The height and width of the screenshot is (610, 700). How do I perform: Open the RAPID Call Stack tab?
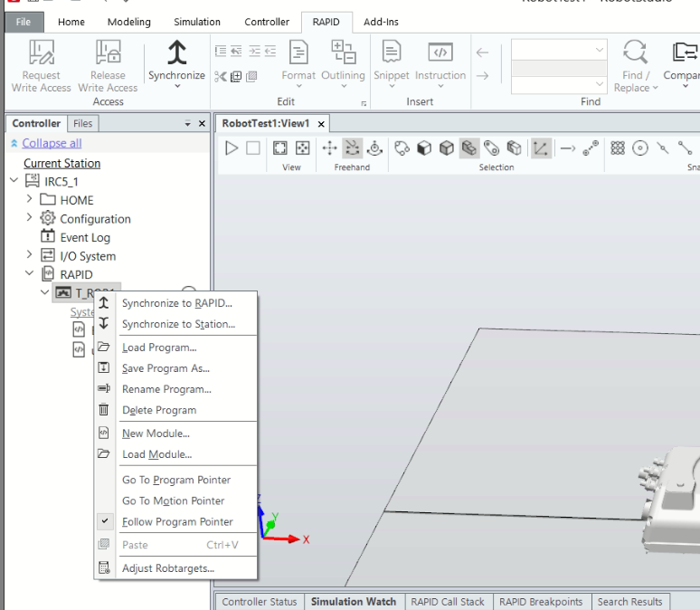(448, 602)
